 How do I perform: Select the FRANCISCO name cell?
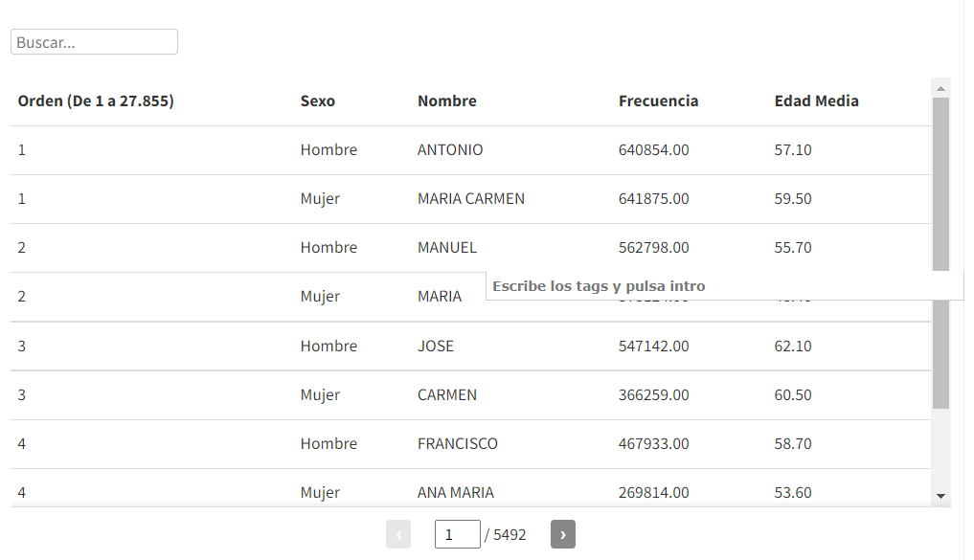(457, 443)
